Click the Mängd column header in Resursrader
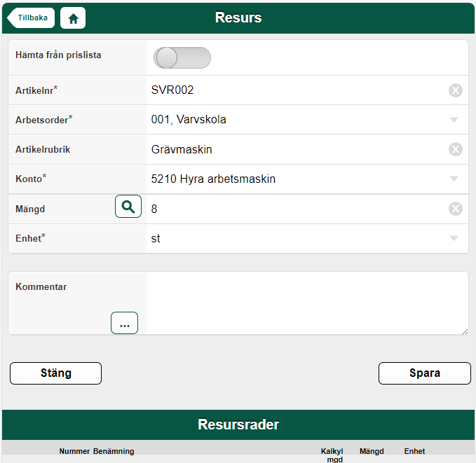The image size is (476, 463). 372,451
